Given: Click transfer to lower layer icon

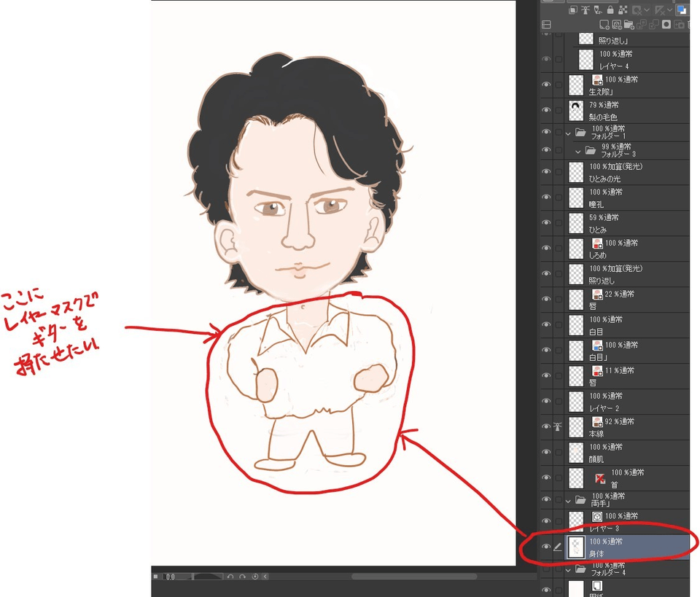Looking at the screenshot, I should [x=642, y=25].
